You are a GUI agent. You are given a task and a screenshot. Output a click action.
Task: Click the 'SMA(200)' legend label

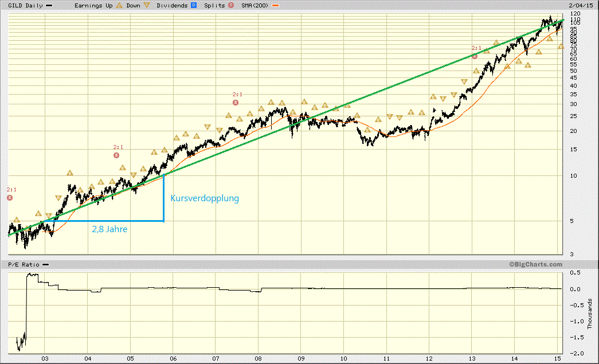pyautogui.click(x=255, y=6)
